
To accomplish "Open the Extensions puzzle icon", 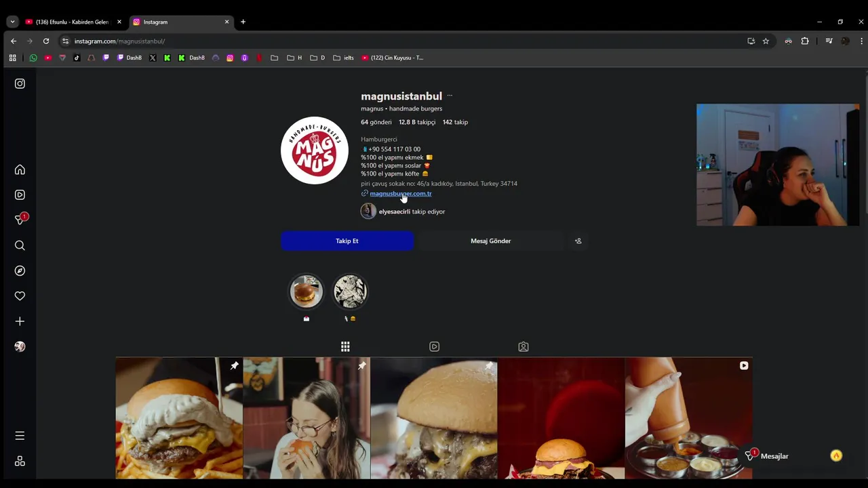I will 805,41.
